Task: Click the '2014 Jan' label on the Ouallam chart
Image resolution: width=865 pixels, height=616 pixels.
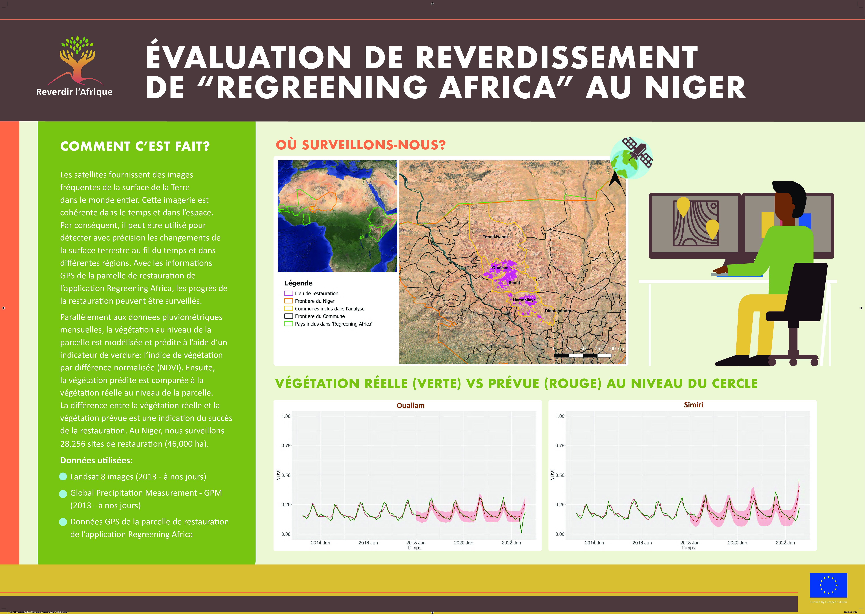Action: point(320,543)
